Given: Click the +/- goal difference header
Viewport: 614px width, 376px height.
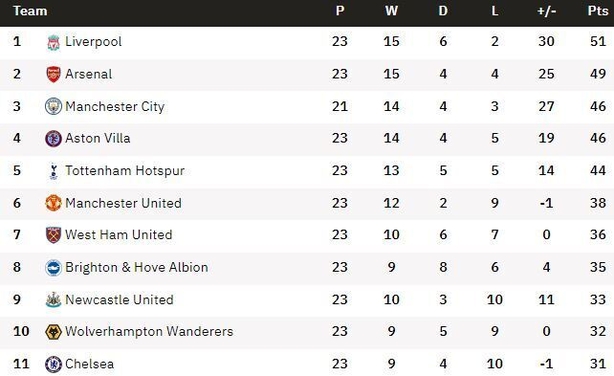Looking at the screenshot, I should pos(546,11).
